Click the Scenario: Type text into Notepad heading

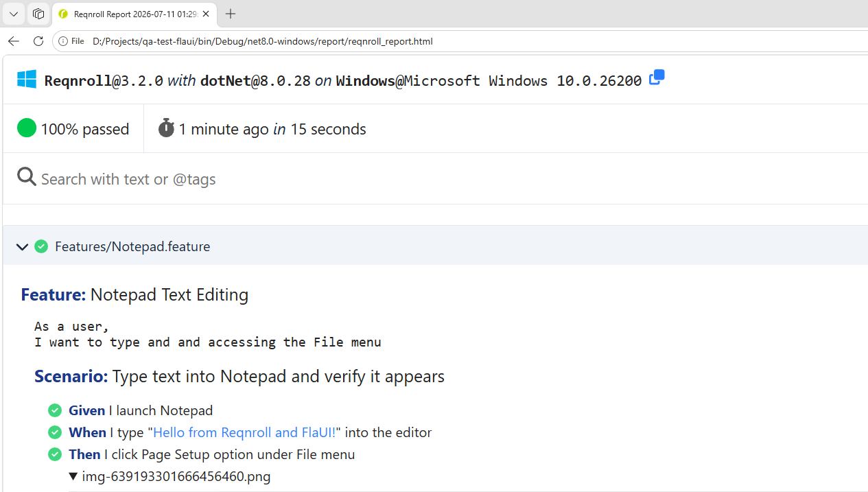pyautogui.click(x=239, y=376)
